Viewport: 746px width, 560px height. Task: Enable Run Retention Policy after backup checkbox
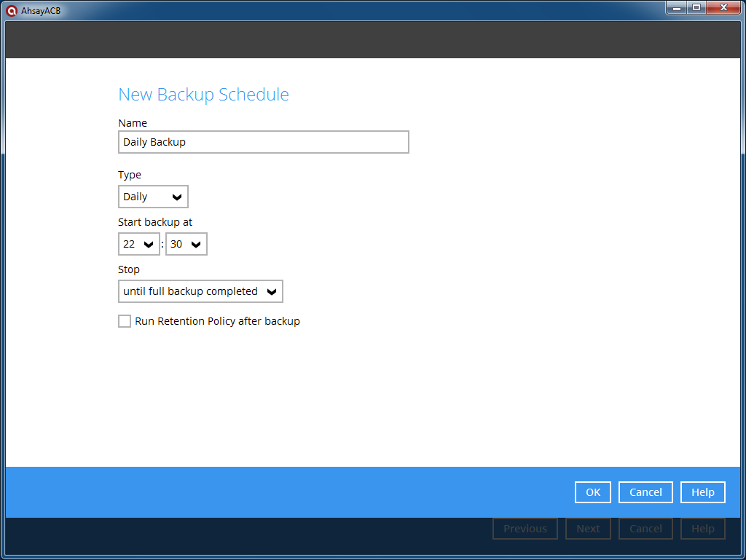pyautogui.click(x=125, y=321)
